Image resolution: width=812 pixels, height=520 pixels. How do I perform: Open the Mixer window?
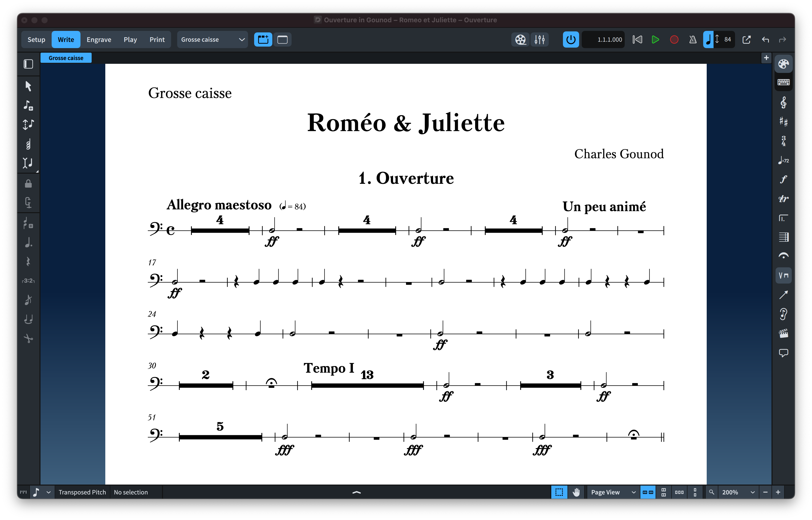[x=539, y=39]
